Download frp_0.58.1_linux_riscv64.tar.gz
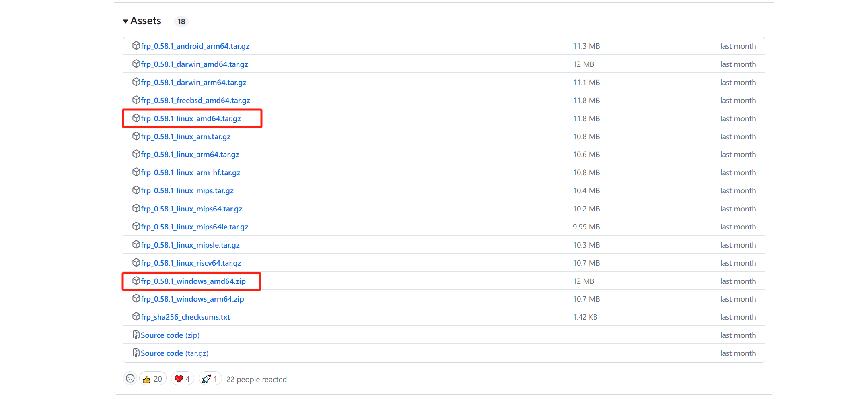 tap(191, 263)
